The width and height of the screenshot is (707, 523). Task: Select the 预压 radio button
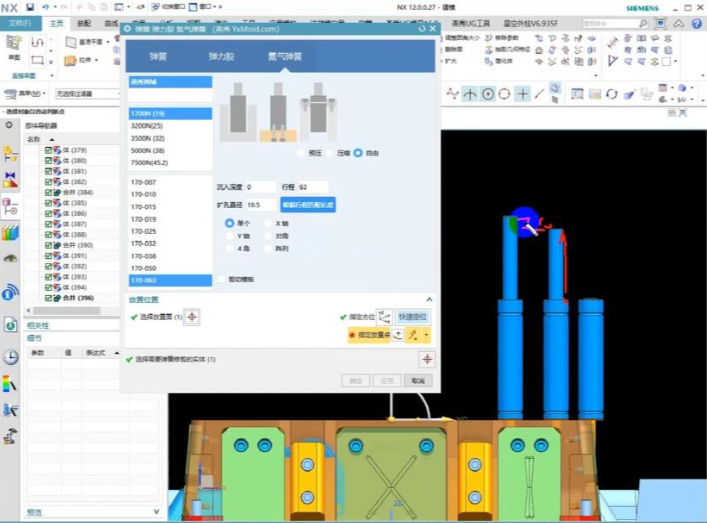coord(301,153)
